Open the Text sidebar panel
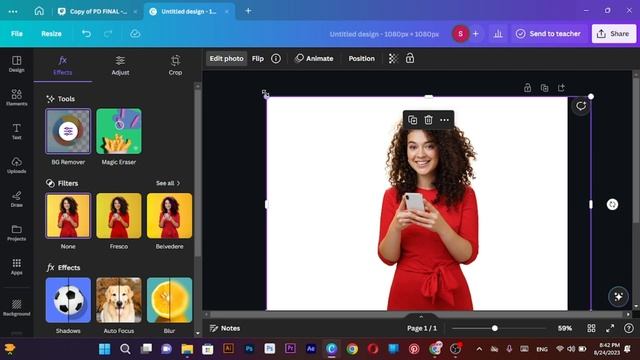Image resolution: width=640 pixels, height=360 pixels. point(16,131)
